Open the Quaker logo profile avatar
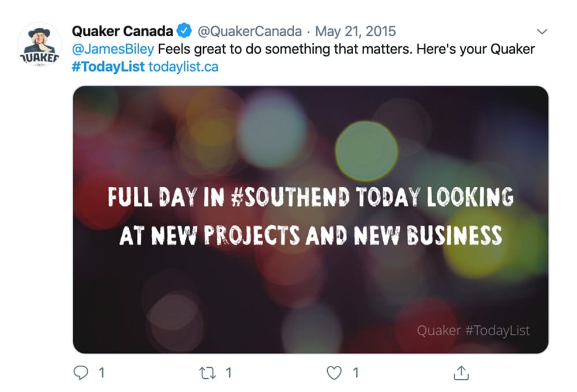Screen dimensions: 577x392 (x=40, y=46)
